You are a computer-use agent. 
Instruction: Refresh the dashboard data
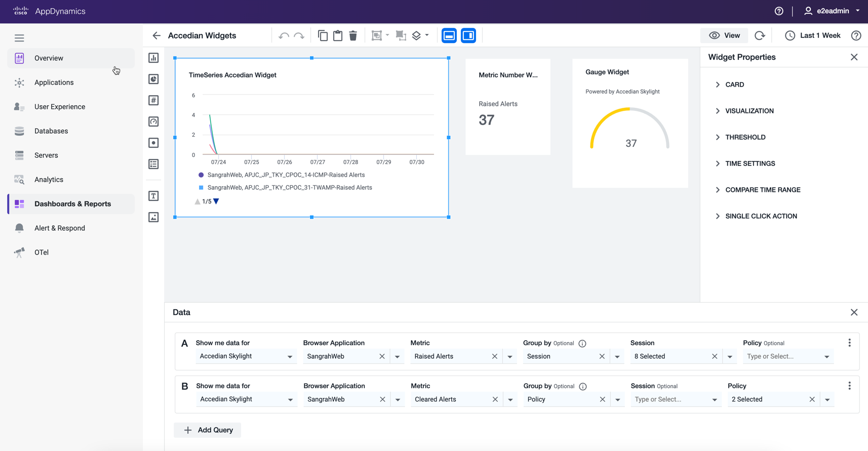coord(760,35)
